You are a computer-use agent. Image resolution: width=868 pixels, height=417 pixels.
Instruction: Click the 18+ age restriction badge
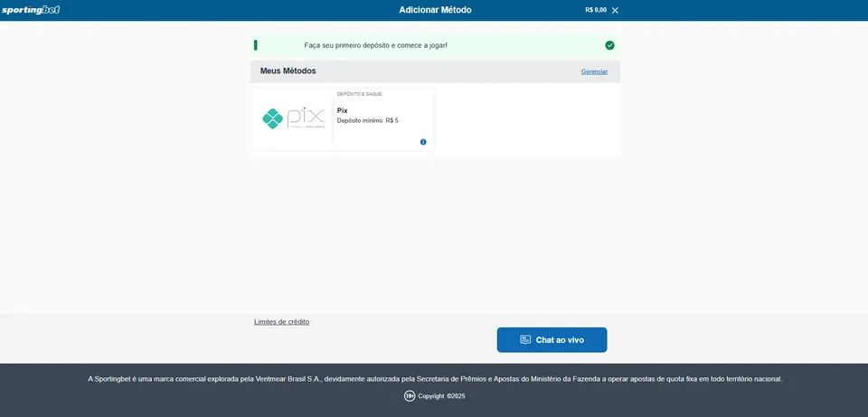tap(410, 396)
